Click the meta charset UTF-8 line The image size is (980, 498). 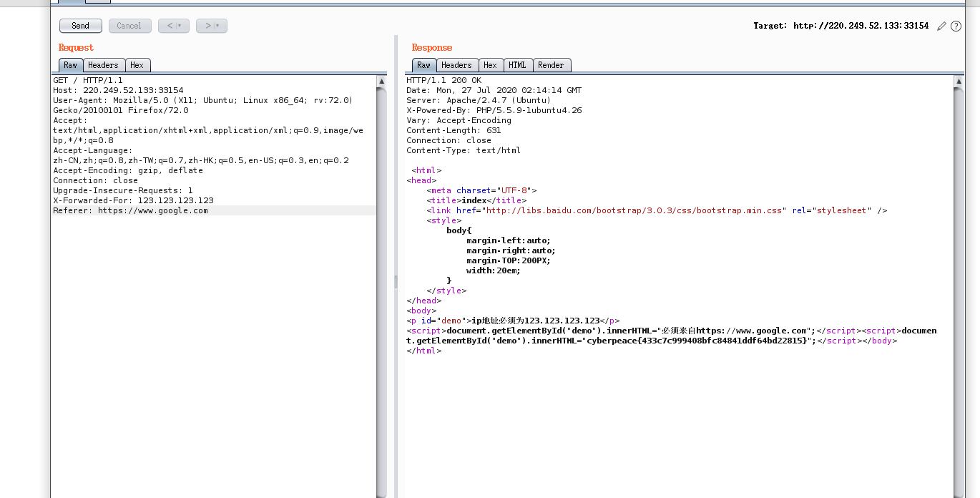(x=481, y=190)
